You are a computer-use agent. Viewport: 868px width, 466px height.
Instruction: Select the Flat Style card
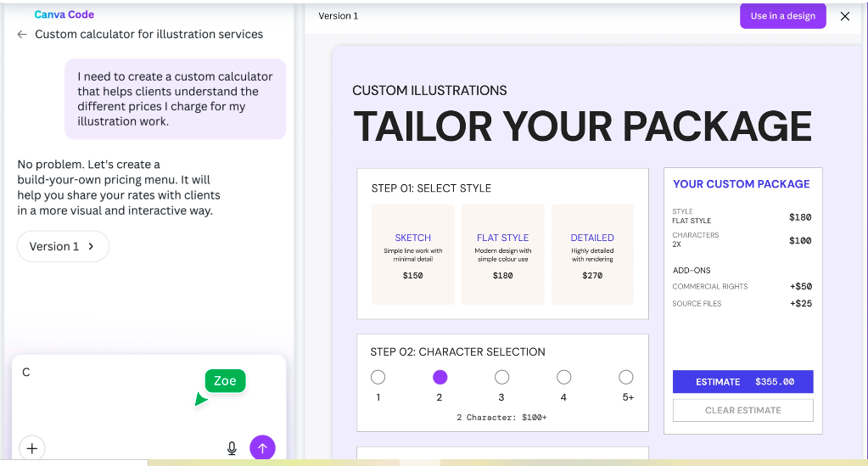(502, 255)
